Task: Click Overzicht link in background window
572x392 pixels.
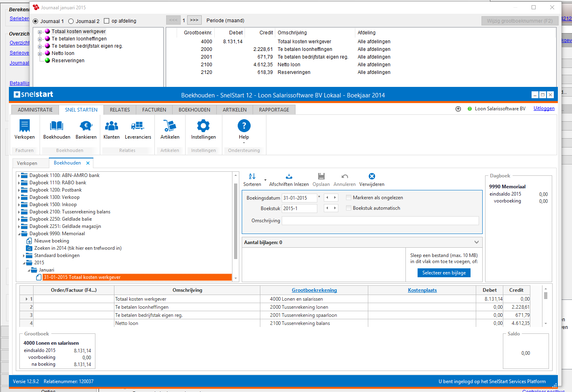Action: click(19, 43)
